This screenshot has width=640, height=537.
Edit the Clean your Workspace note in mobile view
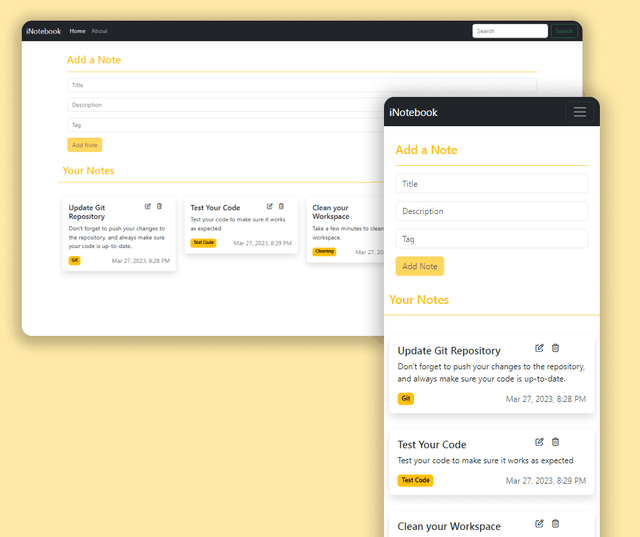point(539,524)
